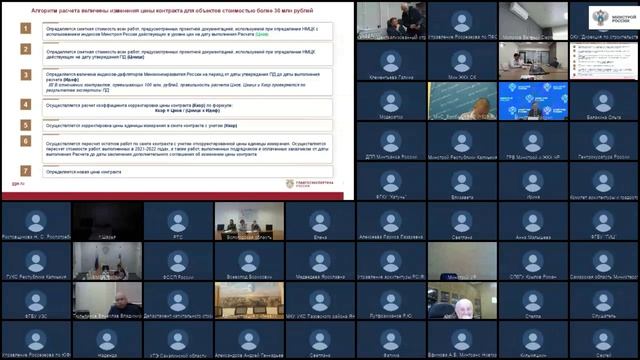Open video of speaker on blue Минстрой backdrop
Screen dimensions: 640x360
[x=533, y=101]
